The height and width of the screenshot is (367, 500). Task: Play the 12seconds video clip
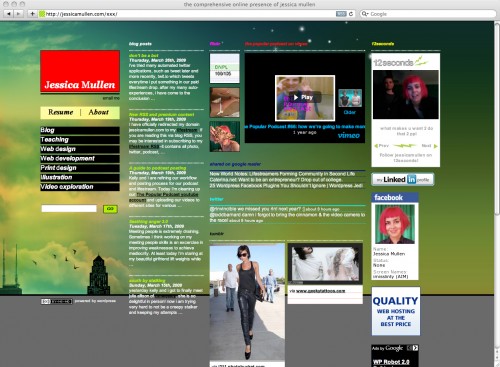point(406,95)
